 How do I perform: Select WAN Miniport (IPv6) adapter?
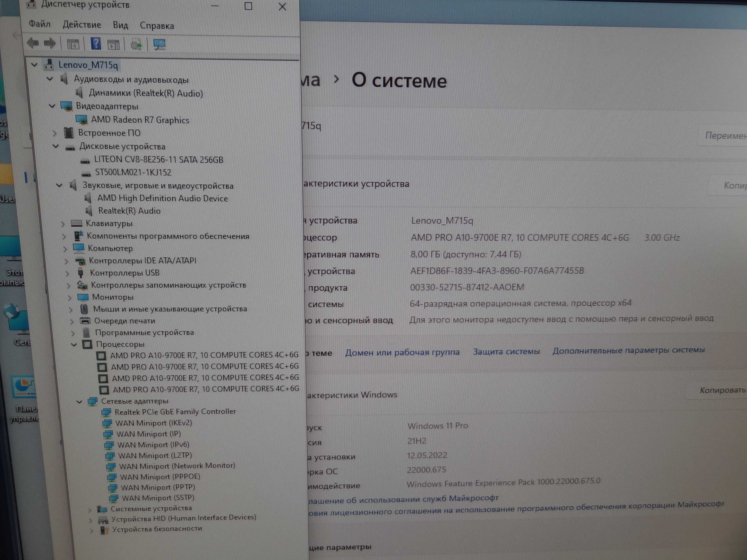coord(153,445)
